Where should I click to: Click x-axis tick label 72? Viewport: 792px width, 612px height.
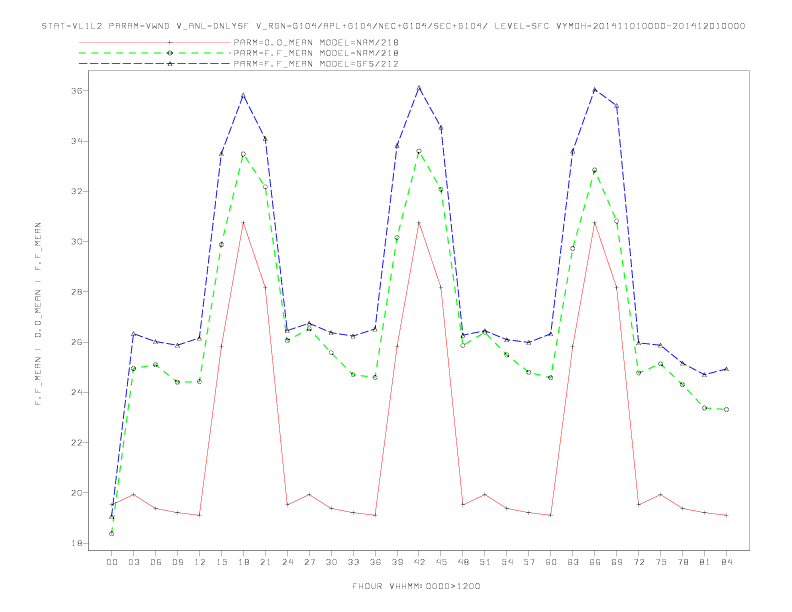[x=639, y=562]
